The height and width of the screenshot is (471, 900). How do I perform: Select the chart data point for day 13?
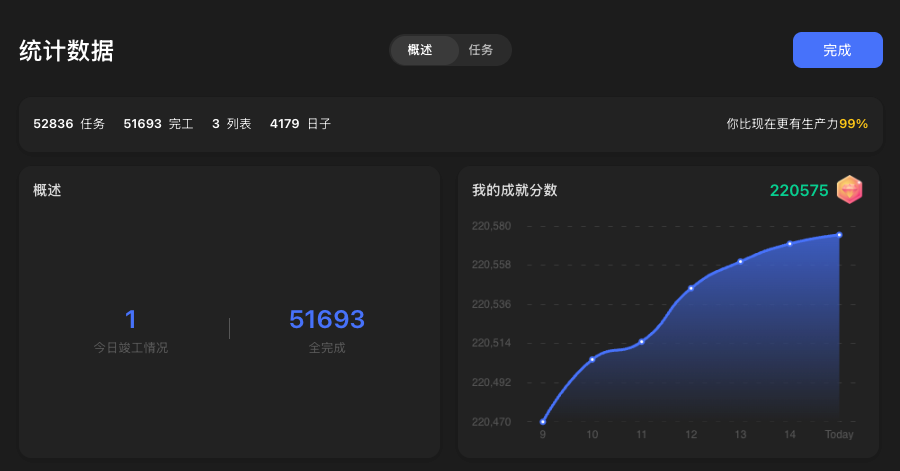point(740,261)
